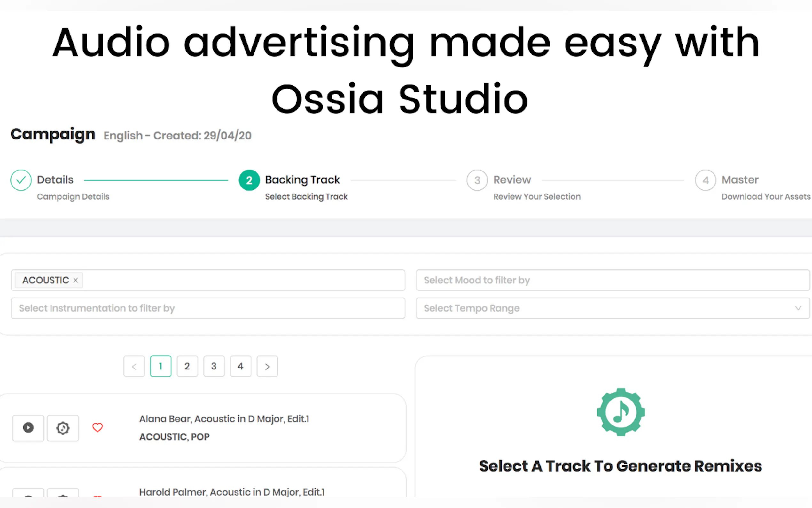Expand the tempo range chevron arrow
The height and width of the screenshot is (508, 812).
(x=798, y=308)
